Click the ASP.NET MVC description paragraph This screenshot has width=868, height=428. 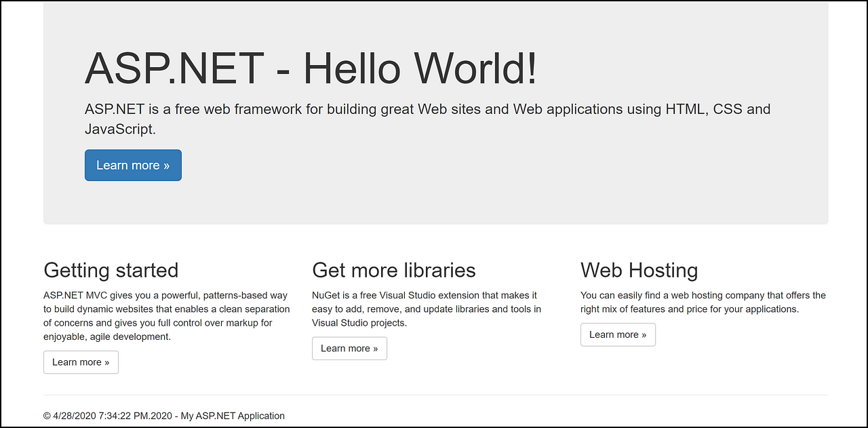[x=167, y=316]
